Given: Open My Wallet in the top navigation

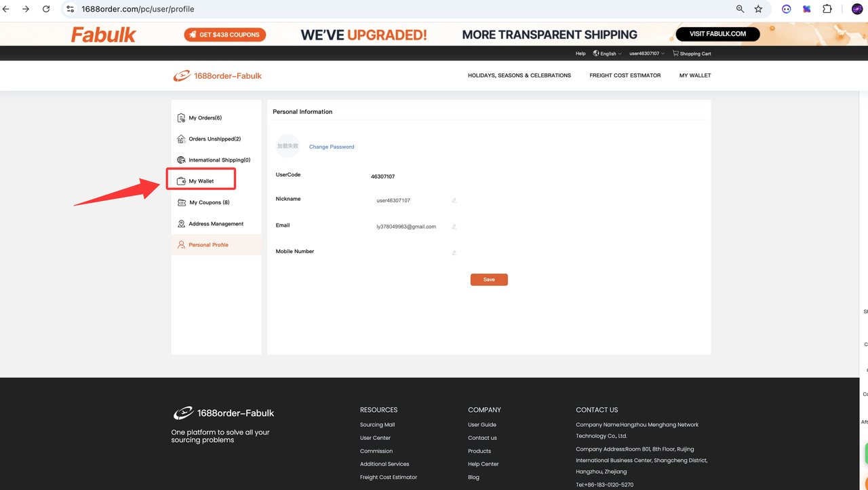Looking at the screenshot, I should coord(695,75).
